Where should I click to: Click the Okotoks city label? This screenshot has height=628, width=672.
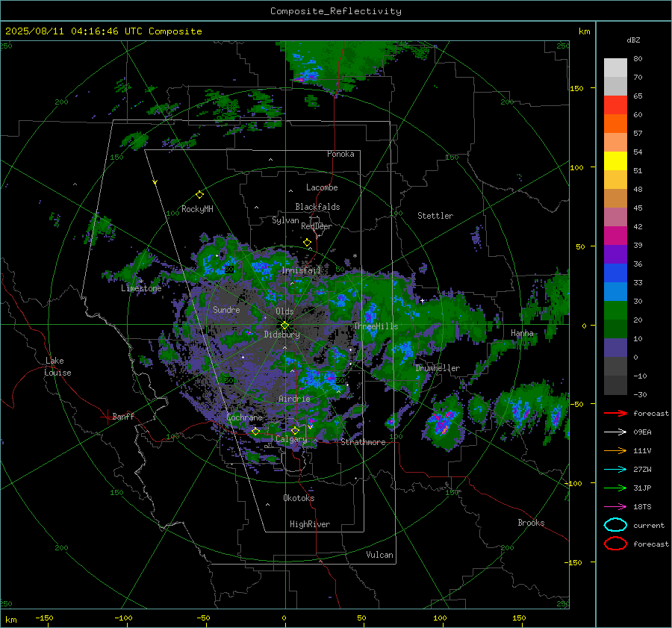299,498
